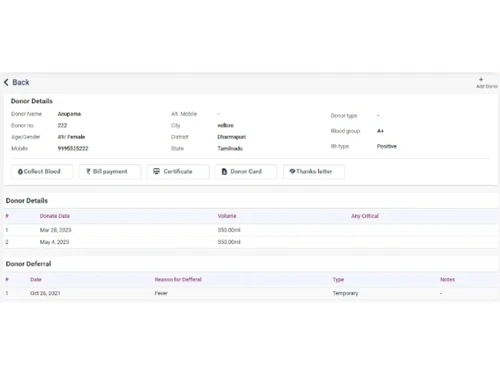This screenshot has width=500, height=375.
Task: Click the Rh type value Positive
Action: 387,146
